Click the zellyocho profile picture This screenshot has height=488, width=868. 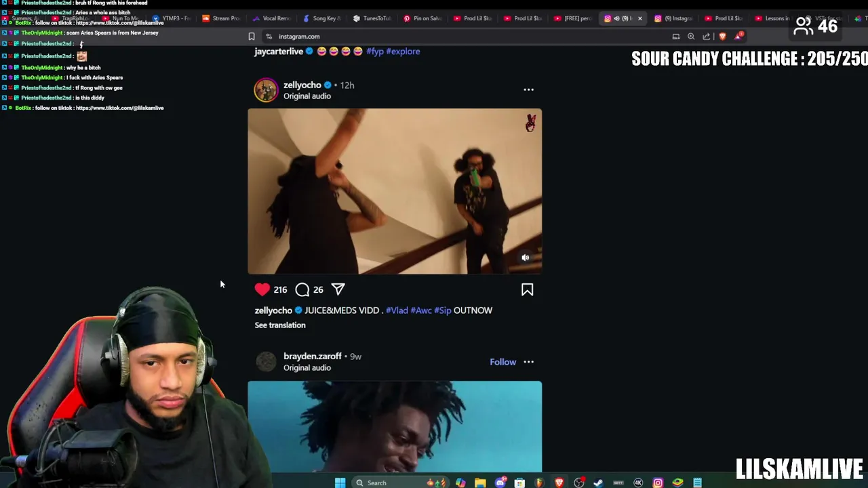pos(266,90)
